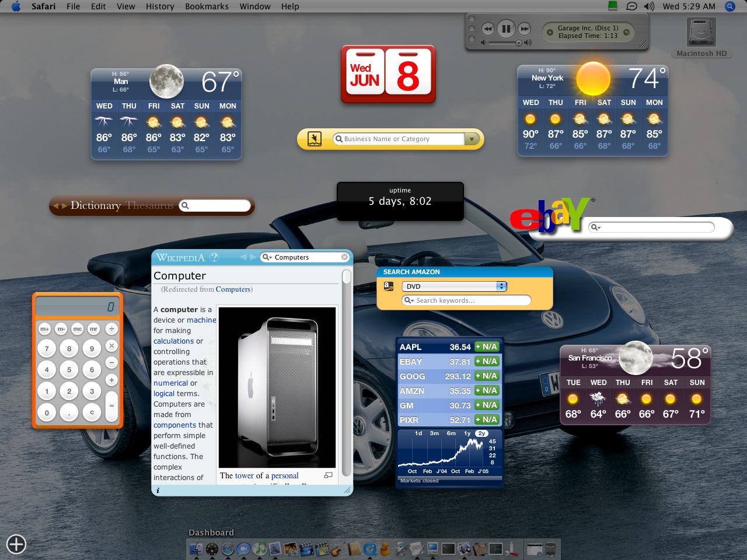This screenshot has width=747, height=560.
Task: Click the Wikipedia widget info button
Action: click(x=158, y=491)
